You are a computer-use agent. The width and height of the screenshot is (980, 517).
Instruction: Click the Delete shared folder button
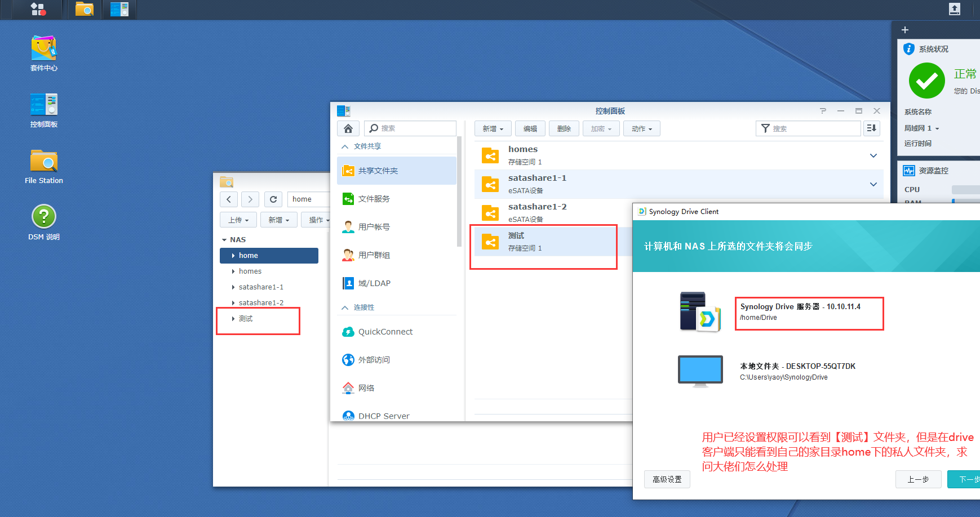tap(564, 128)
